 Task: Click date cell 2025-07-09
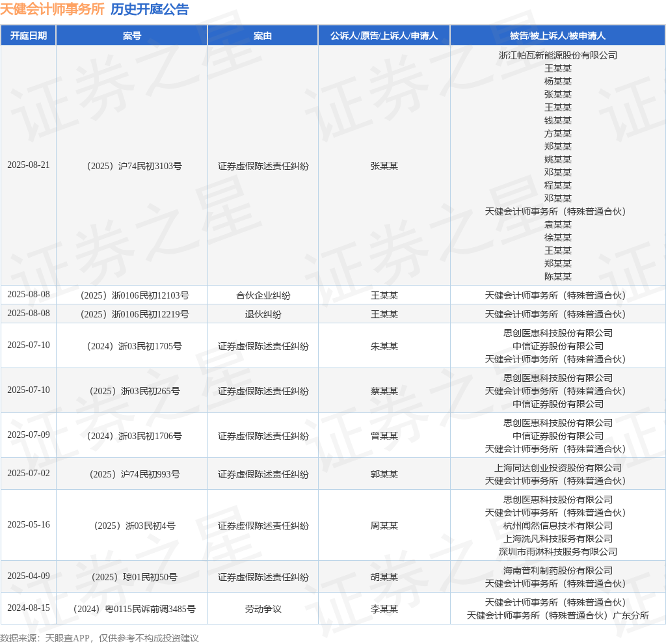29,435
